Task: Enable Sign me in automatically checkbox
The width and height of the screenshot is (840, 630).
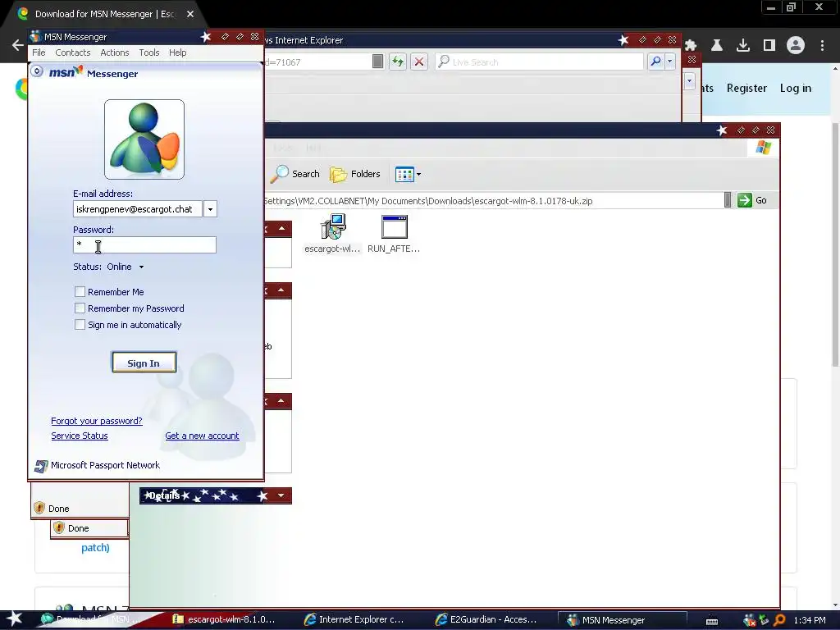Action: [80, 325]
